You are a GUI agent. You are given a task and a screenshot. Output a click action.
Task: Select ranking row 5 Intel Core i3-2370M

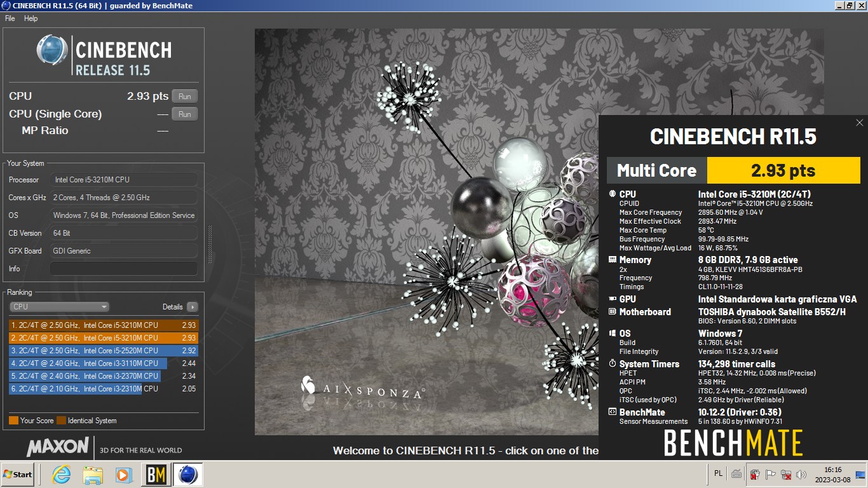(104, 376)
